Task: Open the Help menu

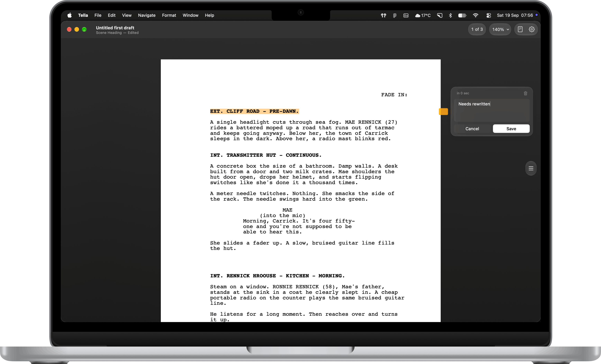Action: [x=209, y=15]
